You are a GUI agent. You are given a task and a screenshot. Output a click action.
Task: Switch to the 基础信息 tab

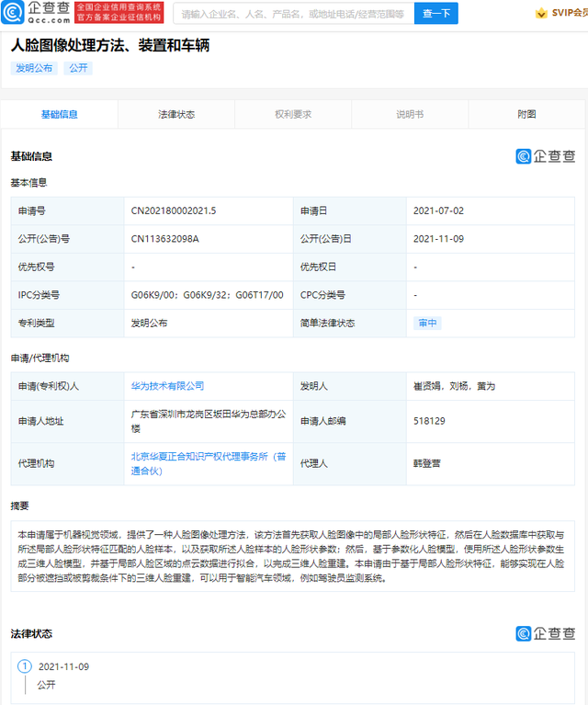pos(60,115)
